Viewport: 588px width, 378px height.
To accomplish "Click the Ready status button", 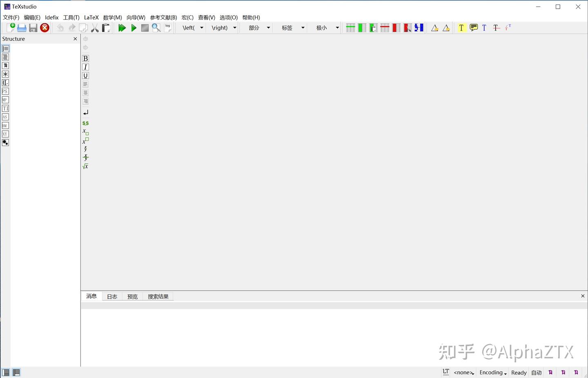I will coord(518,372).
